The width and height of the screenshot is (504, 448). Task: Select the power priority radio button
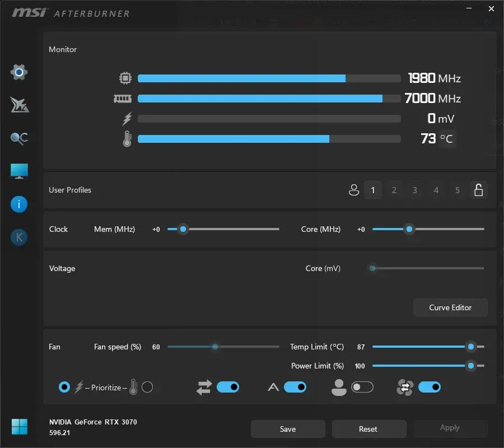[x=64, y=387]
